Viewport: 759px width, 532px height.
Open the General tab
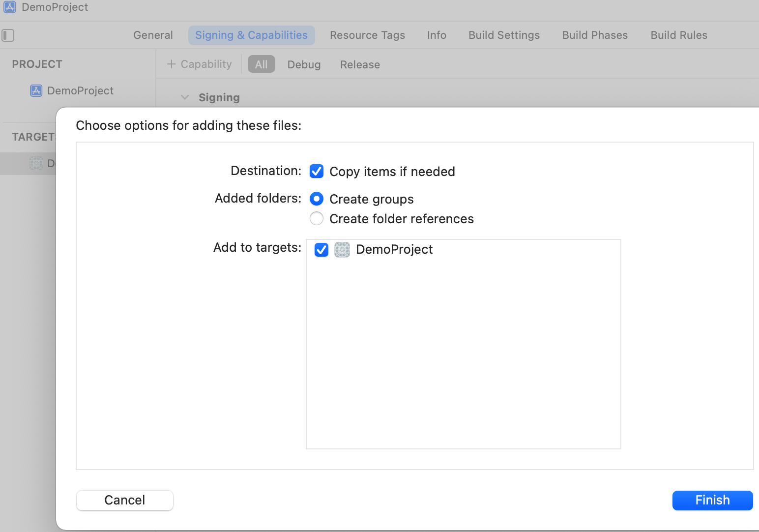[153, 35]
